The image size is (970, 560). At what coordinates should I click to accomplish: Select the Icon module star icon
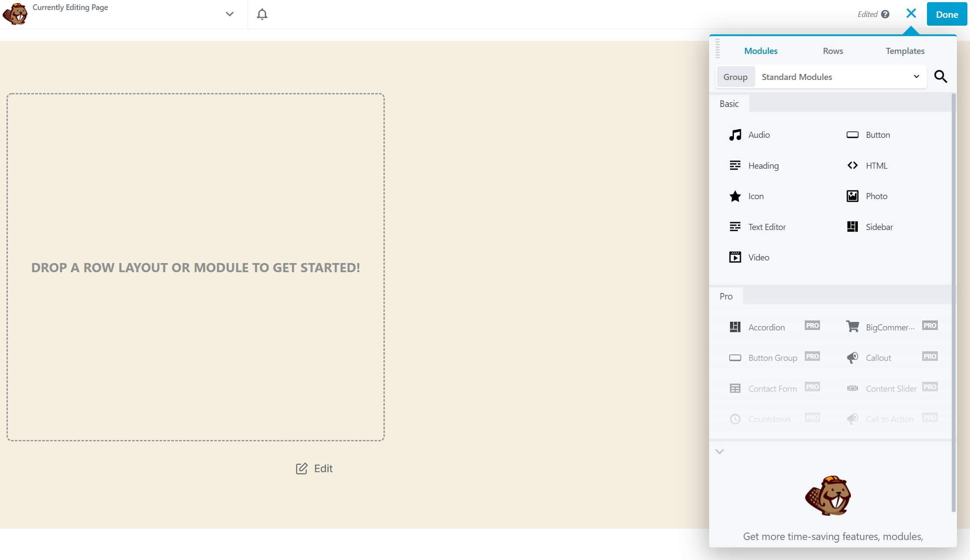pyautogui.click(x=735, y=196)
